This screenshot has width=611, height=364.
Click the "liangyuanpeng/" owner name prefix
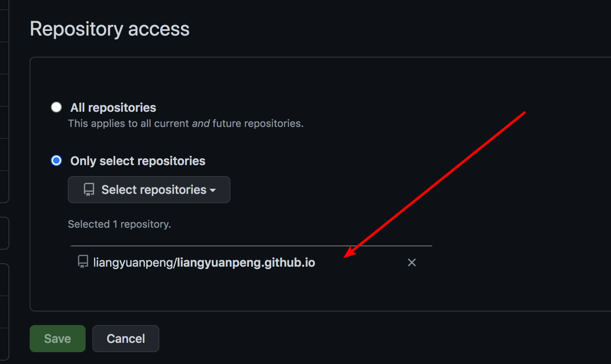[x=135, y=262]
